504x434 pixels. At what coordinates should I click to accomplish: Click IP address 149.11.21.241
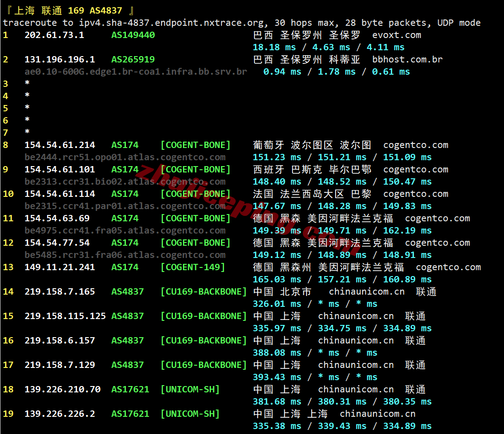(60, 267)
